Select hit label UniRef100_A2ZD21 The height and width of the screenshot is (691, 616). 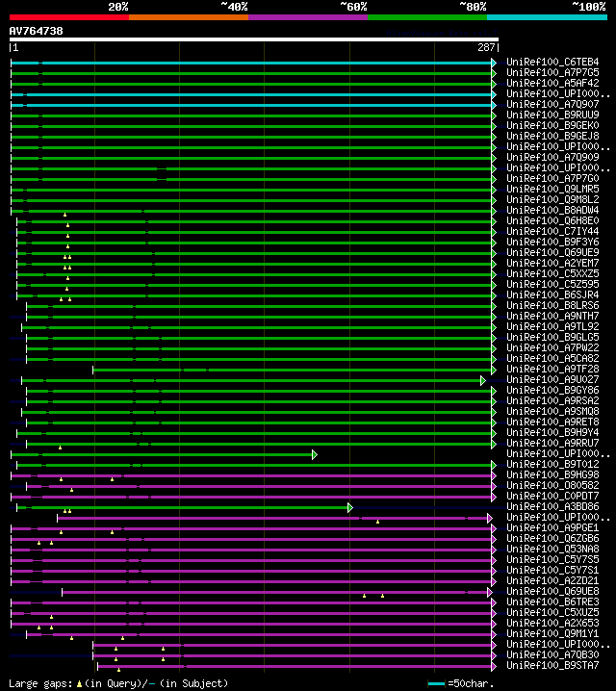tap(552, 580)
